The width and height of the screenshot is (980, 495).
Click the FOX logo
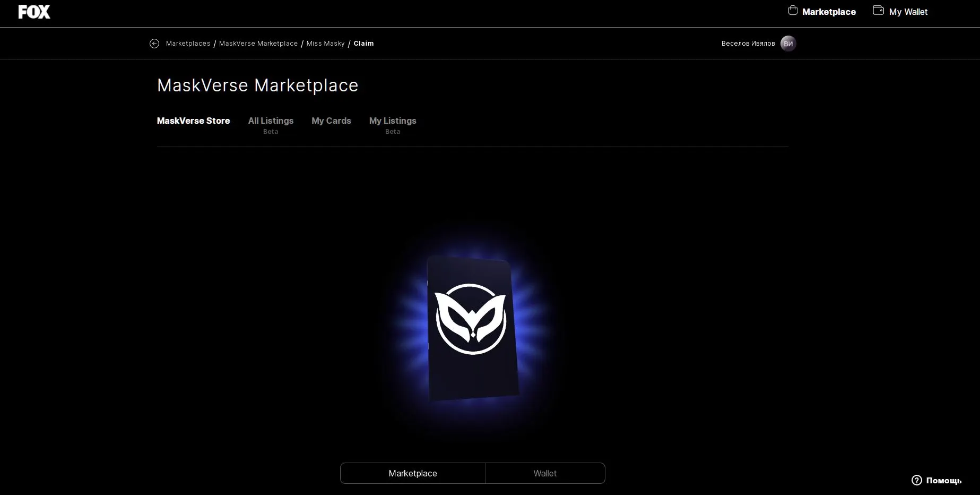tap(34, 12)
